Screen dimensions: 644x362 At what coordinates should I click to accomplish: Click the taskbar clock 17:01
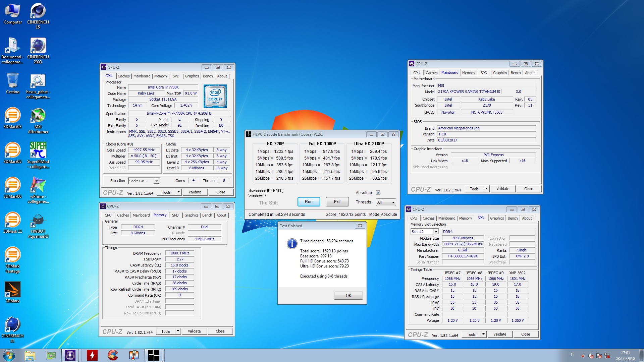[x=625, y=353]
